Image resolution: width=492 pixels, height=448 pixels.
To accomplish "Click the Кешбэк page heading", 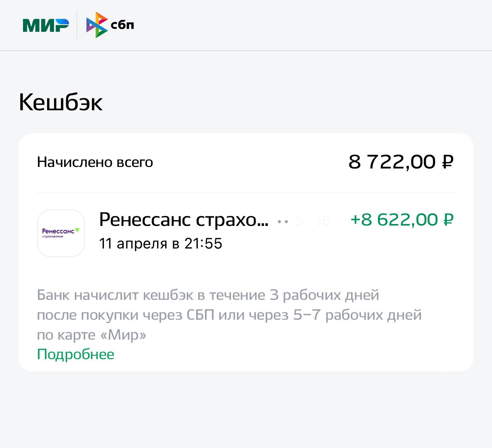I will tap(61, 103).
